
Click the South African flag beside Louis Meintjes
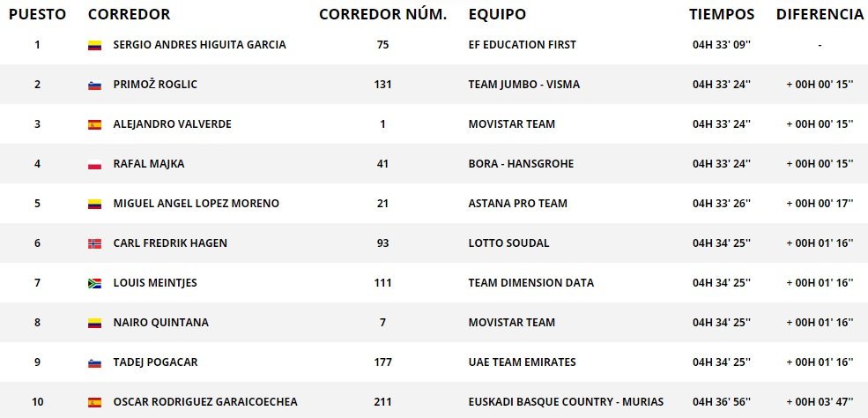94,283
